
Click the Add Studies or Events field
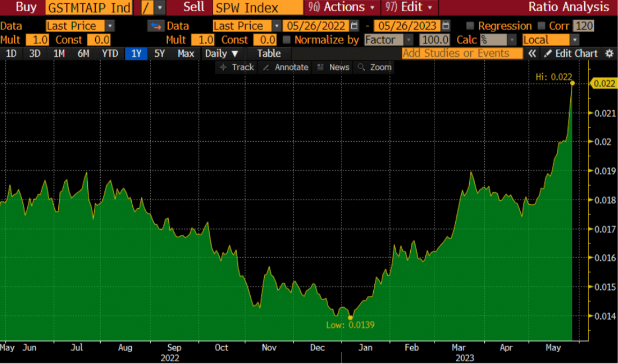click(462, 54)
